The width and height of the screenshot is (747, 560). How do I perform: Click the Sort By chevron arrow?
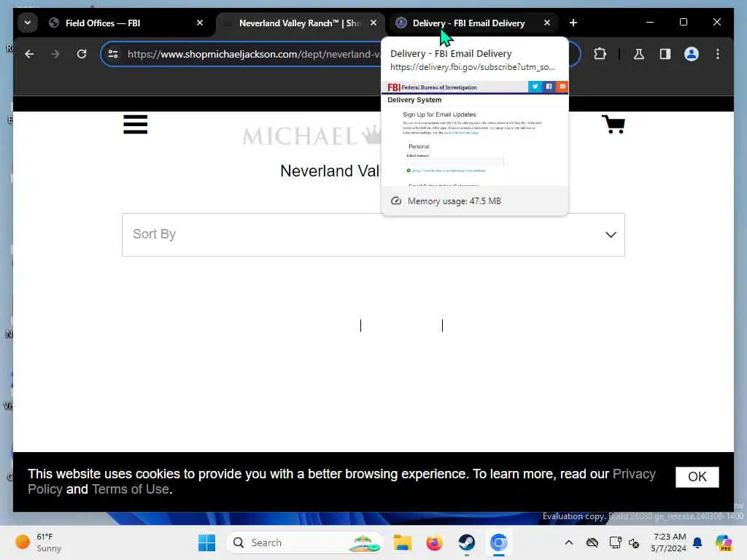click(x=611, y=235)
